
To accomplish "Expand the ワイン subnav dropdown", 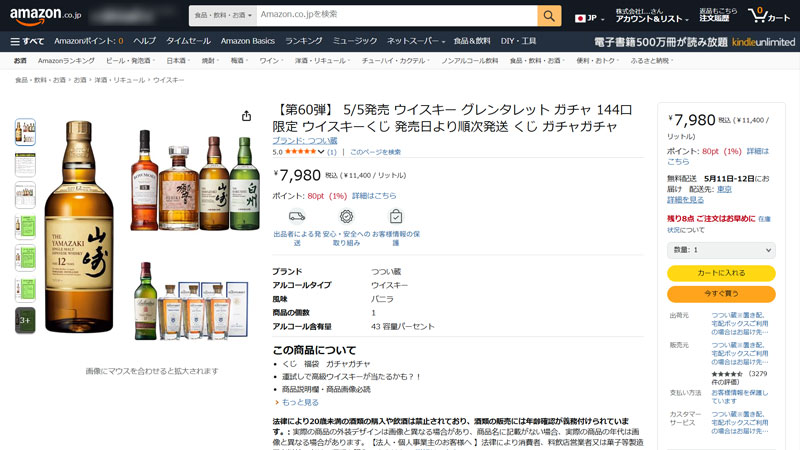I will coord(270,61).
